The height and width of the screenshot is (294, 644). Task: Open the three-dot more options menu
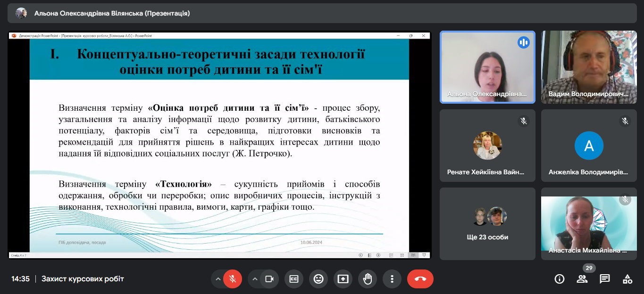point(392,279)
